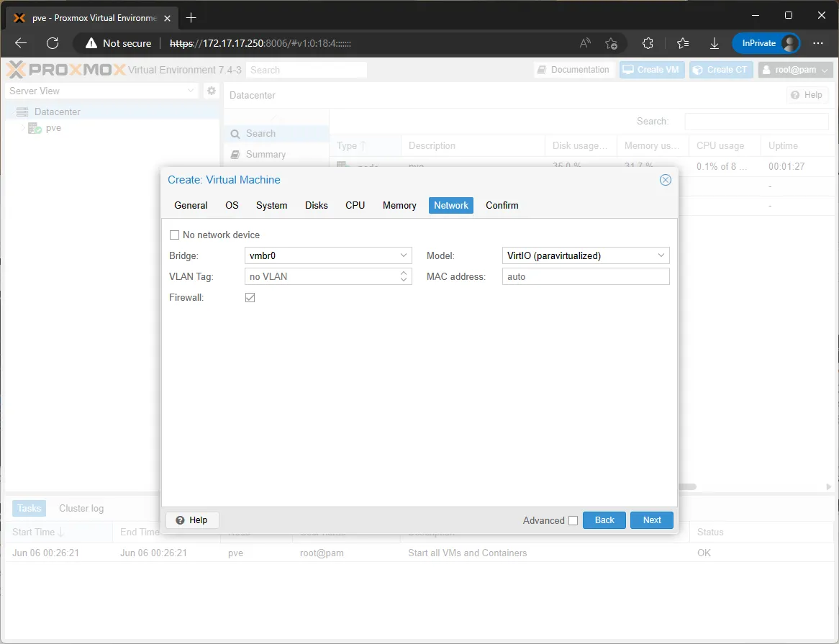This screenshot has height=644, width=839.
Task: Open the browser Extensions icon
Action: 648,43
